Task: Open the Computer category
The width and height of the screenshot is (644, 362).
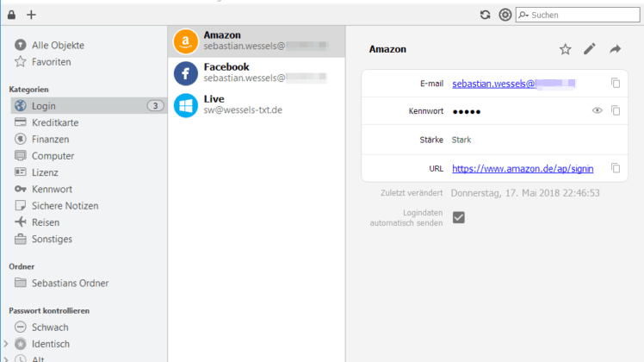Action: coord(45,156)
